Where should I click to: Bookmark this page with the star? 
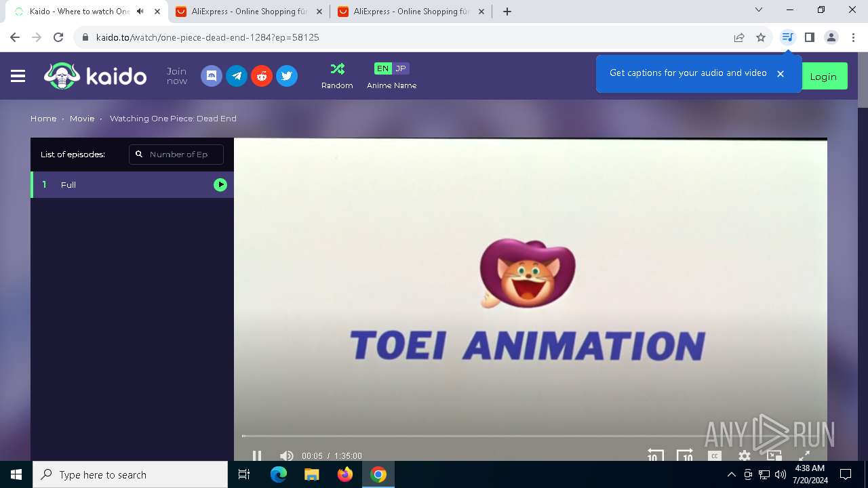(x=761, y=37)
